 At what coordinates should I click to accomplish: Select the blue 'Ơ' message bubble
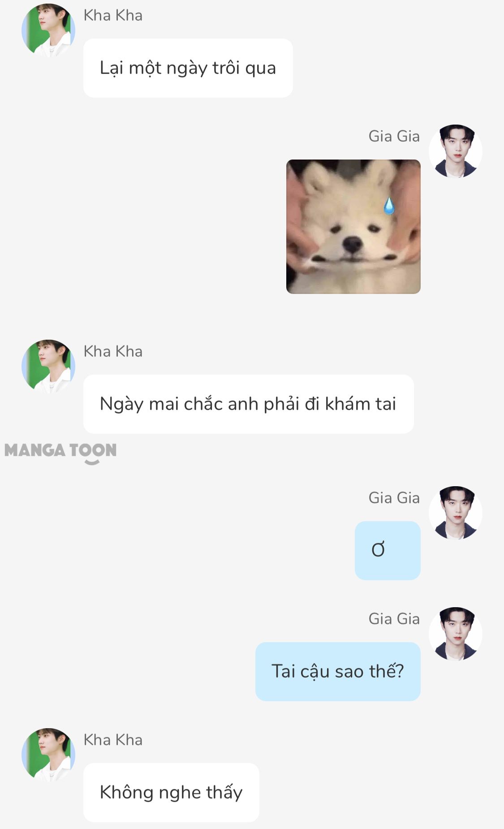(388, 551)
